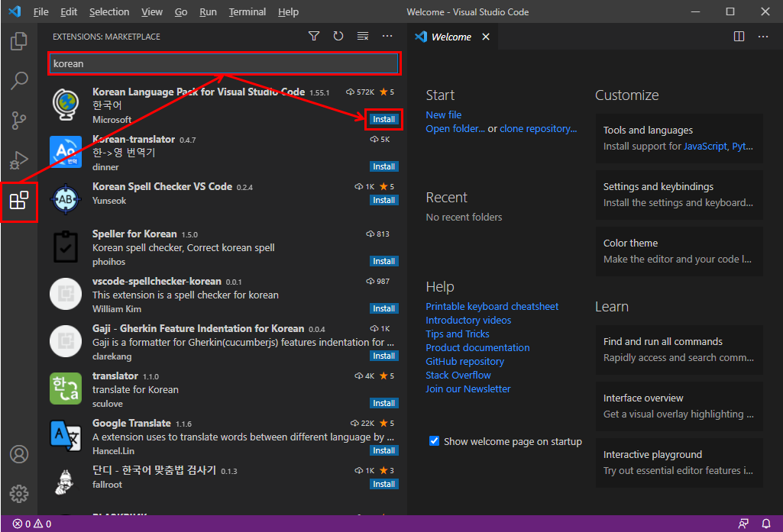Click the 단디 extension icon
The width and height of the screenshot is (783, 532).
tap(66, 482)
